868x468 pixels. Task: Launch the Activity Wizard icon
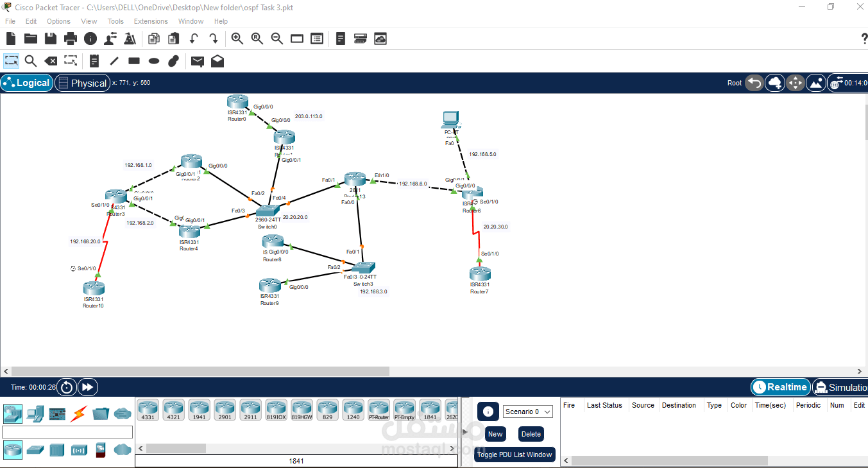(x=110, y=39)
